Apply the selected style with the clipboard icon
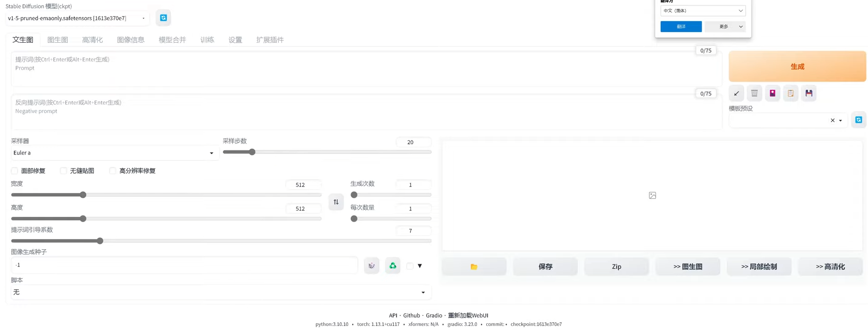Viewport: 868px width, 330px height. pos(791,93)
